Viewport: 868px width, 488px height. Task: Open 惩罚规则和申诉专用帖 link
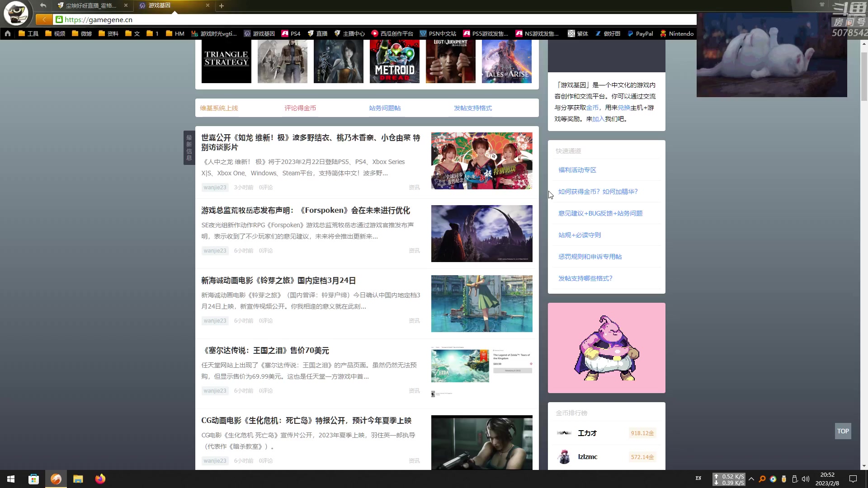pos(590,257)
